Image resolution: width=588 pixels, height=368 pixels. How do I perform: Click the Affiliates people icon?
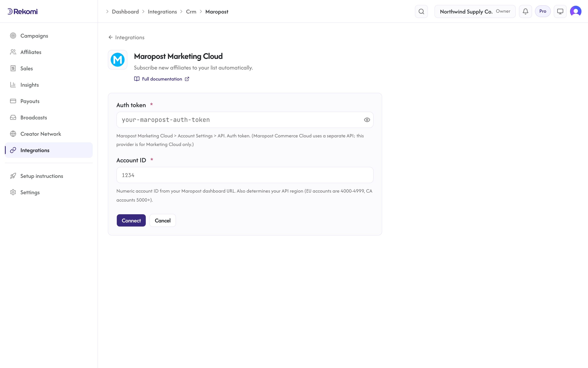(x=13, y=52)
